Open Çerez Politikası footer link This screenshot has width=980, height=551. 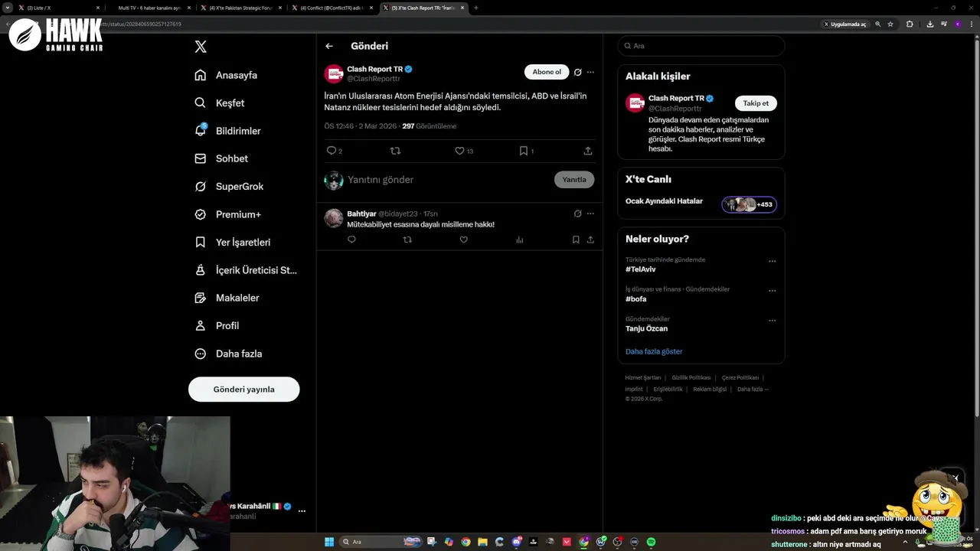click(x=740, y=377)
